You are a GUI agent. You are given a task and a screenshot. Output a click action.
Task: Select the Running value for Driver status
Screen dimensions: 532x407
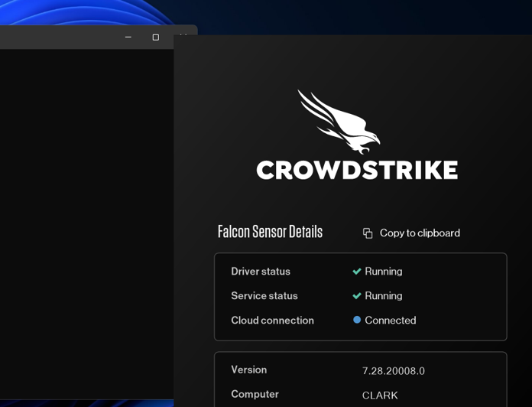click(384, 272)
